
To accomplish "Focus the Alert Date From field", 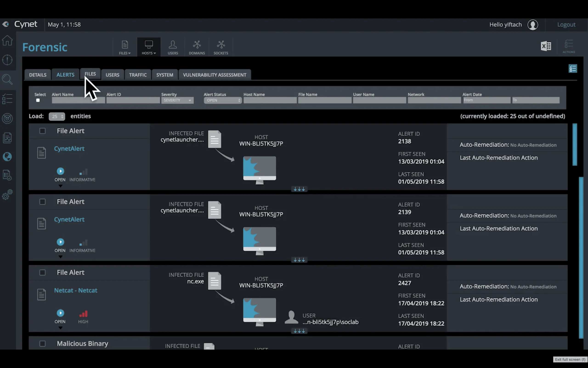I will [x=487, y=100].
